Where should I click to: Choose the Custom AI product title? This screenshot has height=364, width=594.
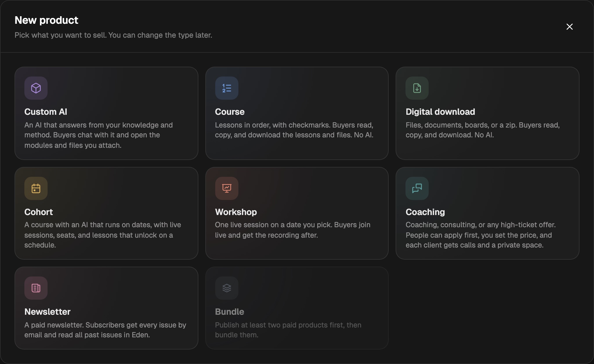pos(46,112)
